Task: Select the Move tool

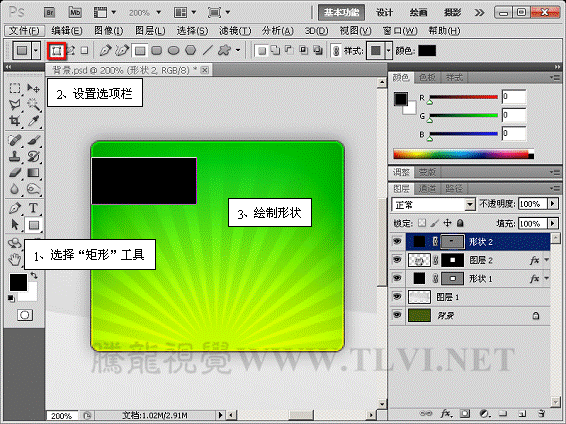Action: pyautogui.click(x=34, y=88)
